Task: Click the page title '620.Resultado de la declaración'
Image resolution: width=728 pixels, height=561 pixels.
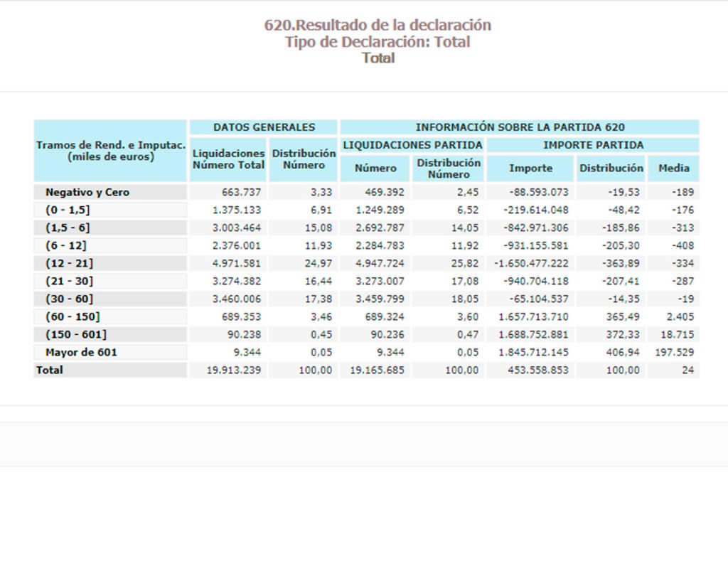Action: (x=378, y=25)
